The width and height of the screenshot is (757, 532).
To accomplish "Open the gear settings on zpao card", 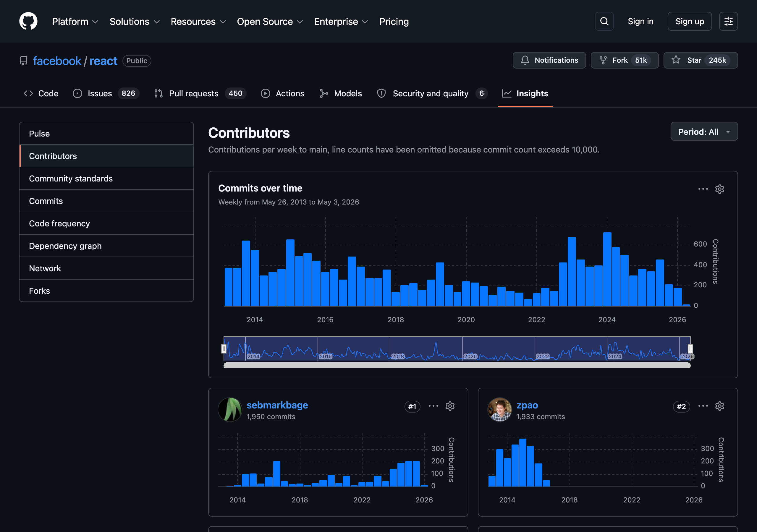I will pyautogui.click(x=719, y=406).
